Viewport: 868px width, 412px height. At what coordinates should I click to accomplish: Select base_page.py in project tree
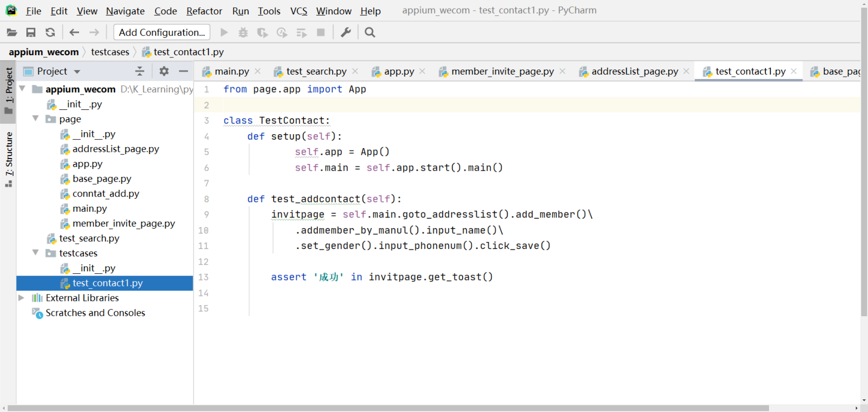pos(102,178)
